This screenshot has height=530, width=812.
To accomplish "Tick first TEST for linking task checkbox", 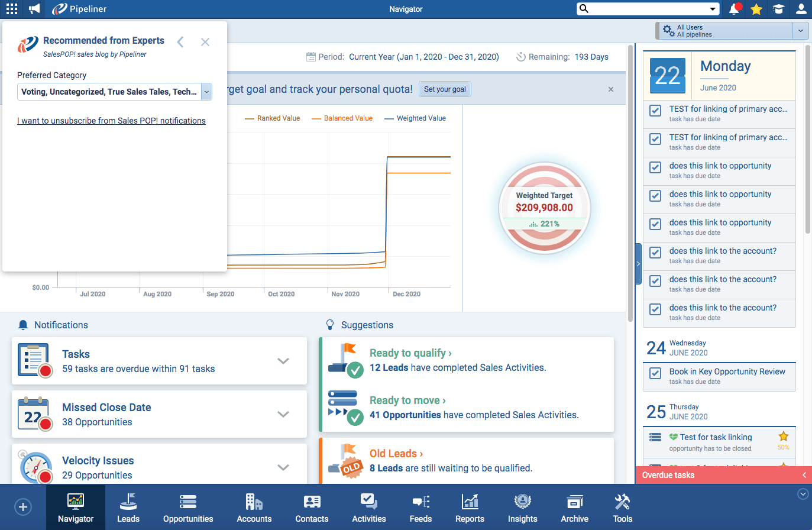I will coord(655,111).
